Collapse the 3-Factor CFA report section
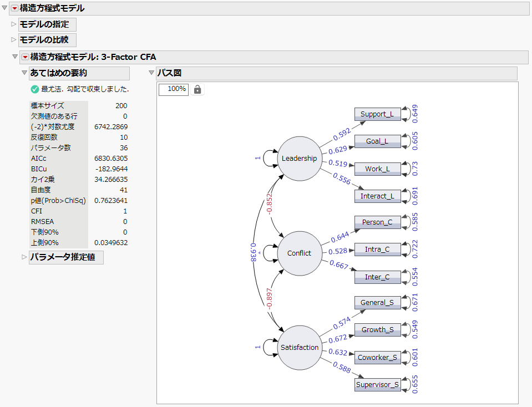 click(x=15, y=57)
